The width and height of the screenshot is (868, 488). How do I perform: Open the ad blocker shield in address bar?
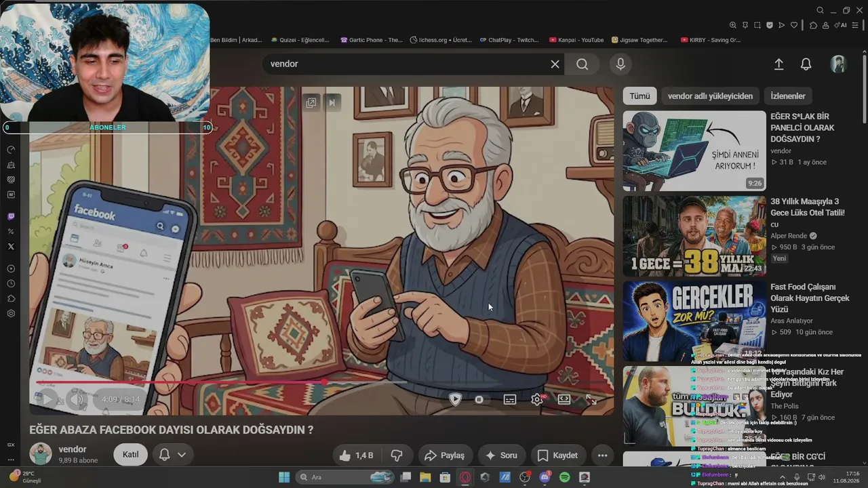[x=769, y=25]
